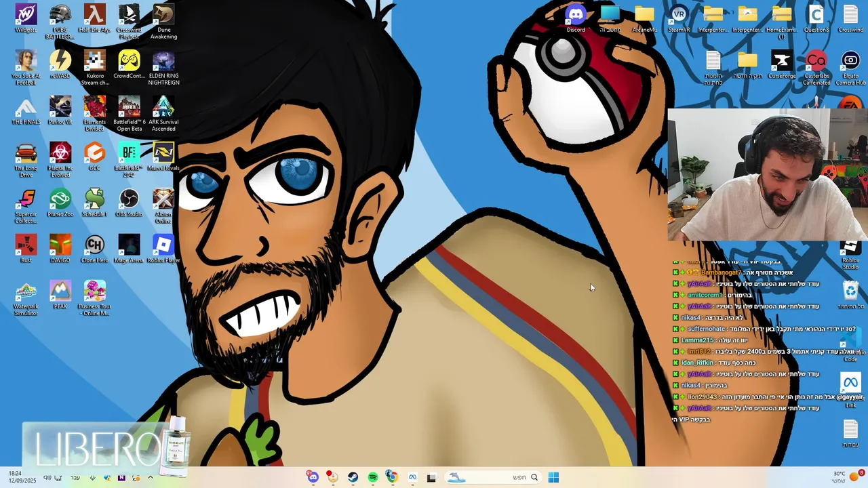The width and height of the screenshot is (868, 488).
Task: Select the Battlefield 2042 shortcut
Action: (x=129, y=159)
